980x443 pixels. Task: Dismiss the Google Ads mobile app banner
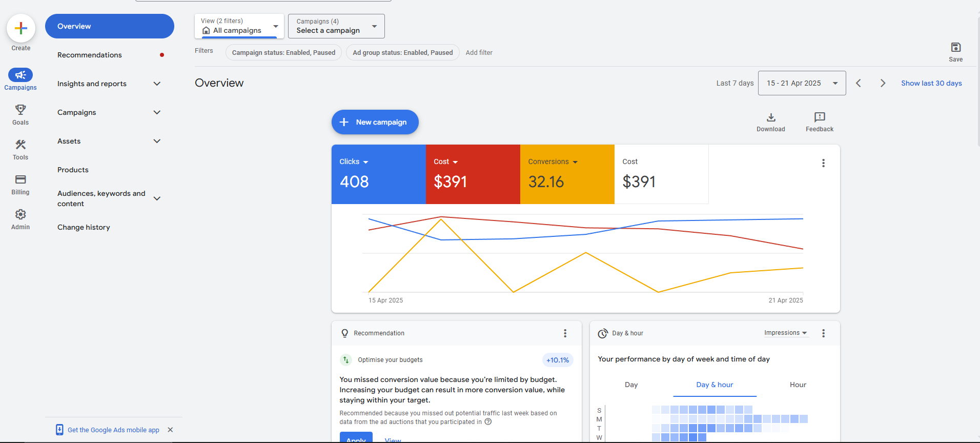pyautogui.click(x=170, y=430)
